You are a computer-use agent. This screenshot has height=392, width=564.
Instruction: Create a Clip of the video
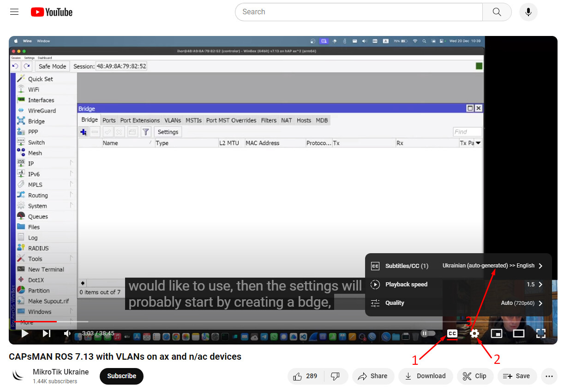475,376
